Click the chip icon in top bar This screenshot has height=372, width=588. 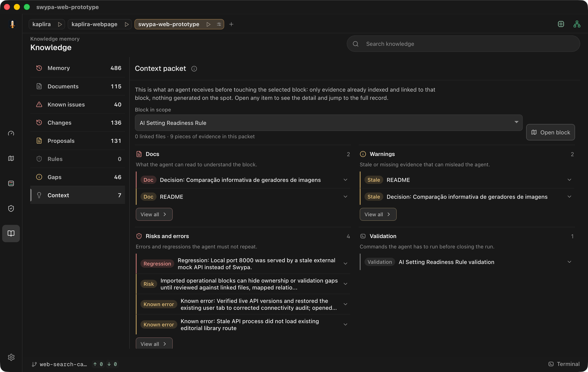[561, 24]
